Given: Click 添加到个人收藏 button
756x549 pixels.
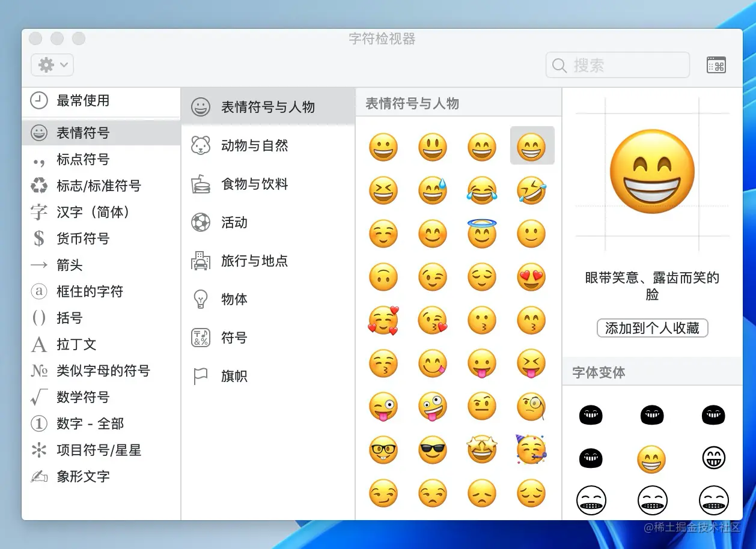Looking at the screenshot, I should [x=653, y=328].
